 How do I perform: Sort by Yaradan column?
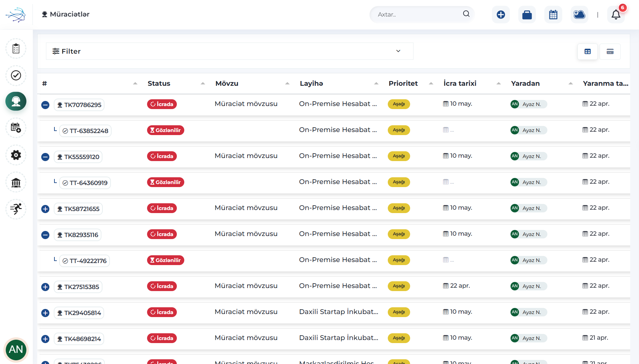[542, 83]
